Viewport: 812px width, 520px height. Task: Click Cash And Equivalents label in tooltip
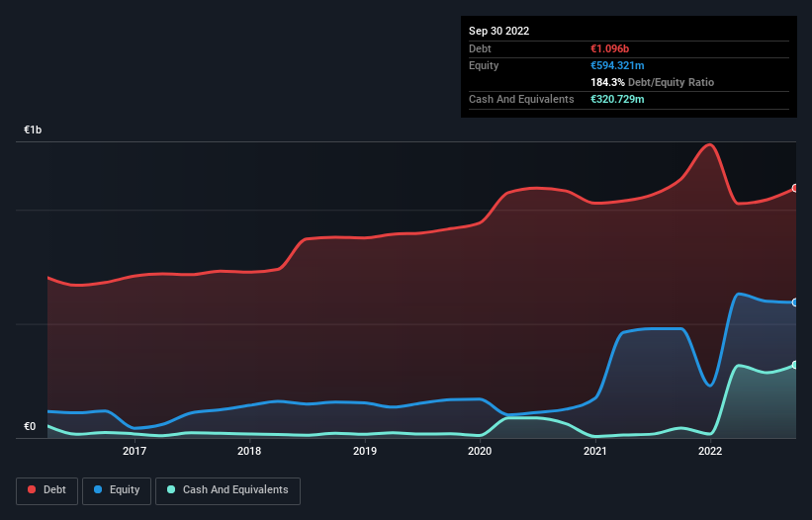(521, 99)
